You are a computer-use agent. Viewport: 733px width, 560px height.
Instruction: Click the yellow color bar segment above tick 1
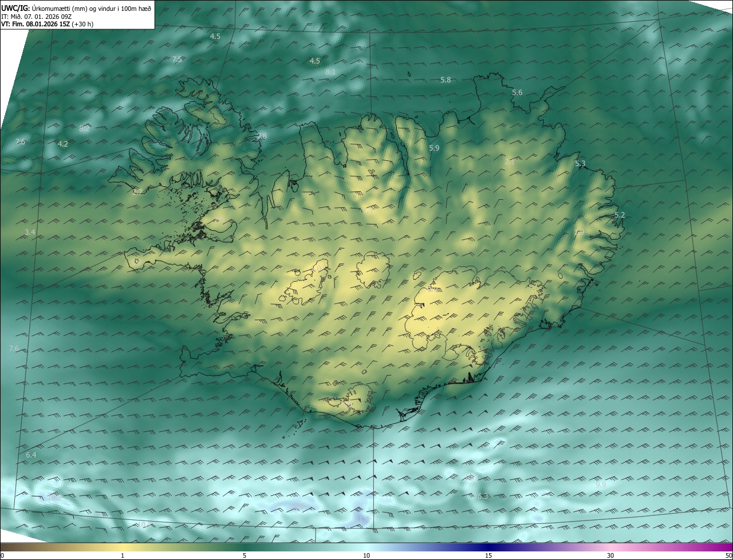(123, 547)
